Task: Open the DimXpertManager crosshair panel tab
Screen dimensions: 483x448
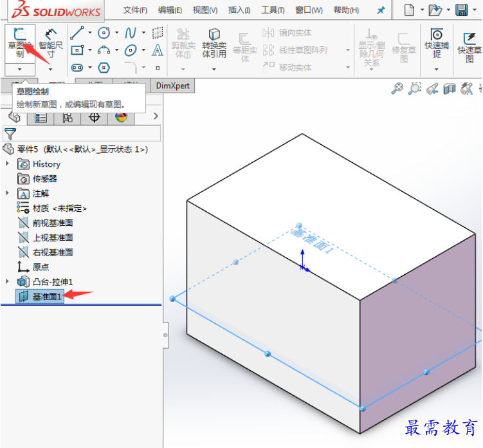Action: click(x=95, y=118)
